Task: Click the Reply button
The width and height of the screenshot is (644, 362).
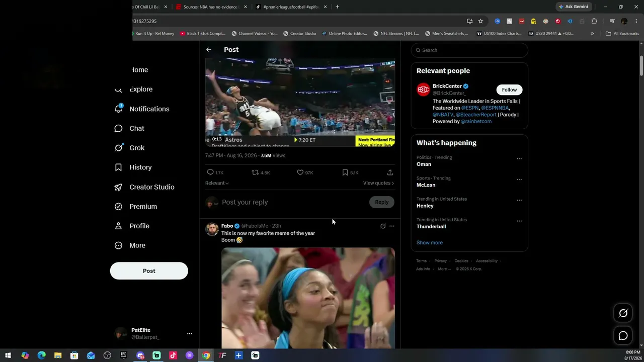Action: pyautogui.click(x=381, y=202)
